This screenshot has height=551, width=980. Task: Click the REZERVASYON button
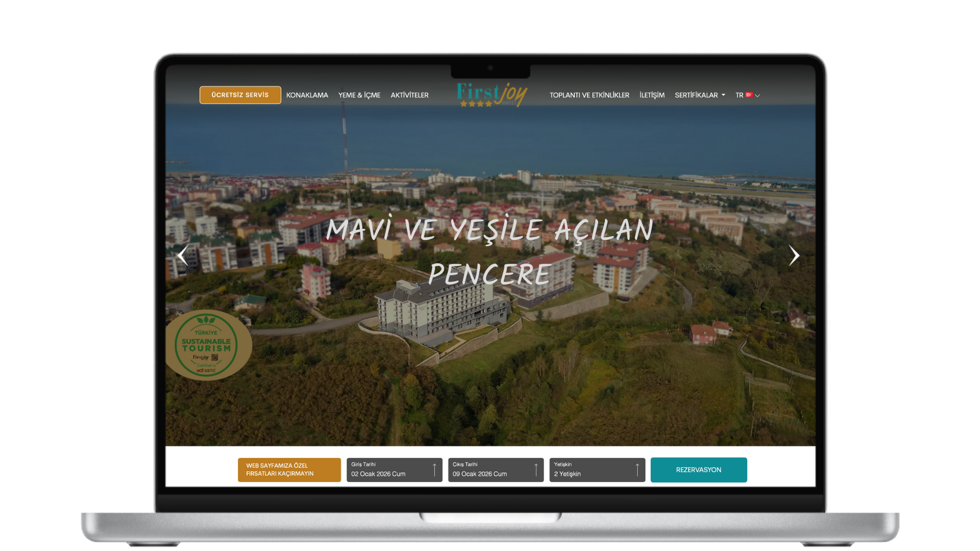(x=699, y=469)
